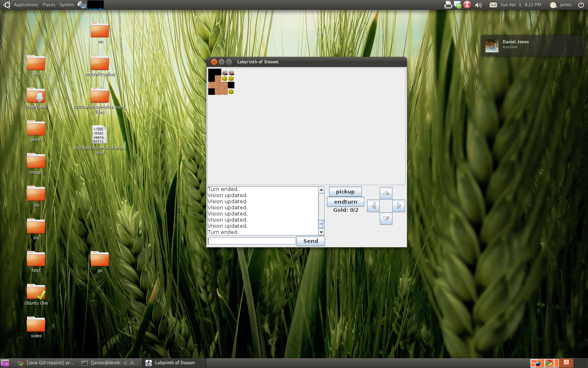Click the power session icon in top panel
The height and width of the screenshot is (368, 588).
pyautogui.click(x=581, y=5)
